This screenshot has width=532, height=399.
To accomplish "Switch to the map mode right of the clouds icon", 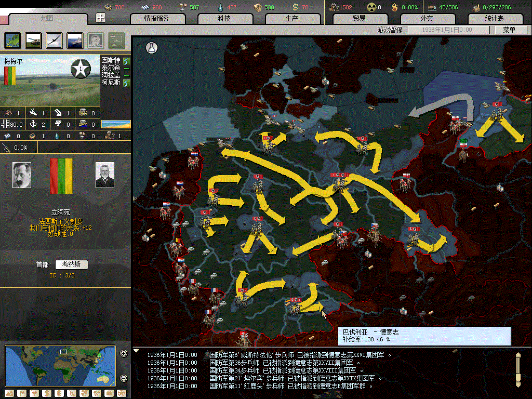I will pos(97,393).
